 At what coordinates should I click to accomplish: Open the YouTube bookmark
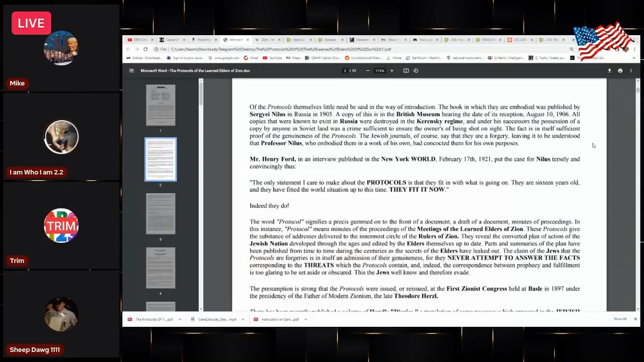[272, 58]
